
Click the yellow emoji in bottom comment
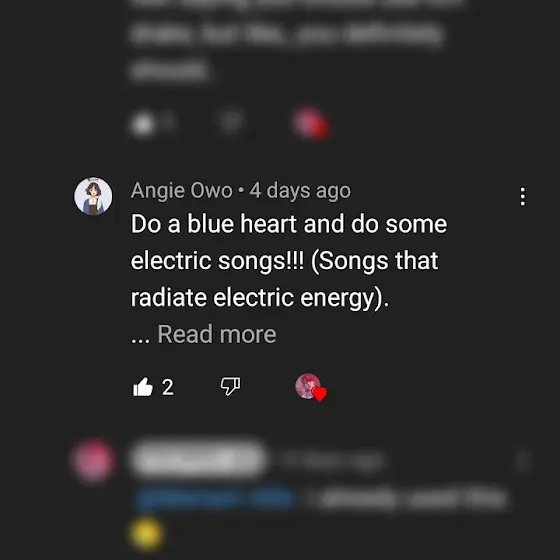tap(146, 534)
